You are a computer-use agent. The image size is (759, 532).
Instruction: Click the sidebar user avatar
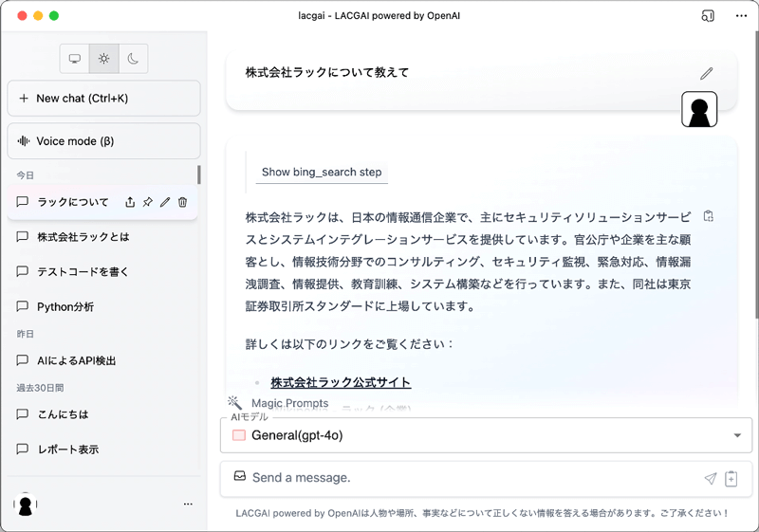point(26,504)
